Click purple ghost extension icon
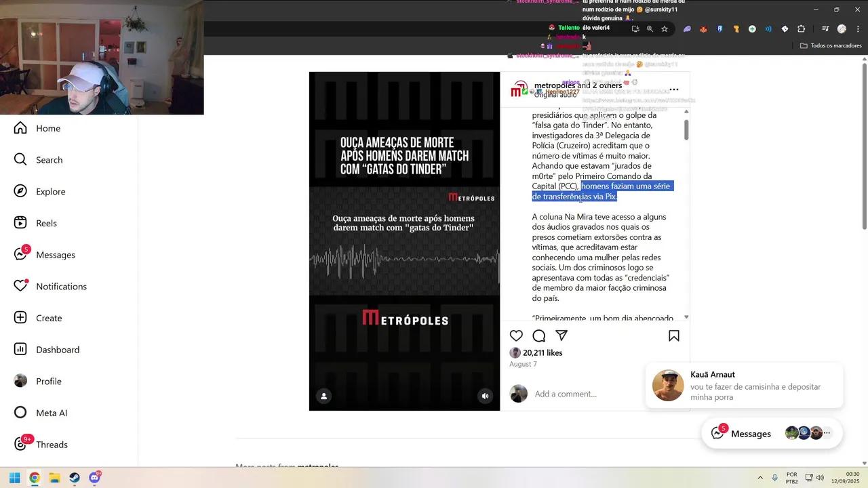Viewport: 868px width, 488px height. pos(687,29)
